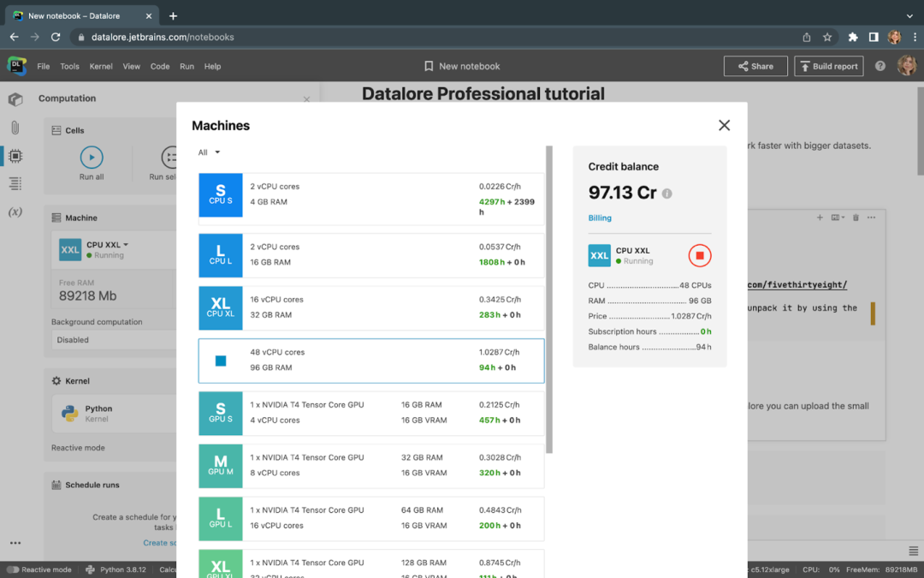
Task: Click the cube icon atop the left sidebar
Action: pos(15,99)
